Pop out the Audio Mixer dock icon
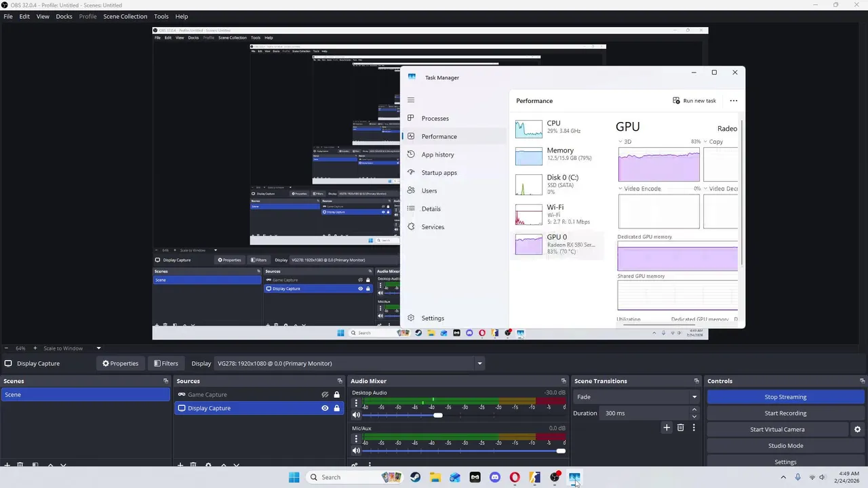Screen dimensions: 868x488 563,381
